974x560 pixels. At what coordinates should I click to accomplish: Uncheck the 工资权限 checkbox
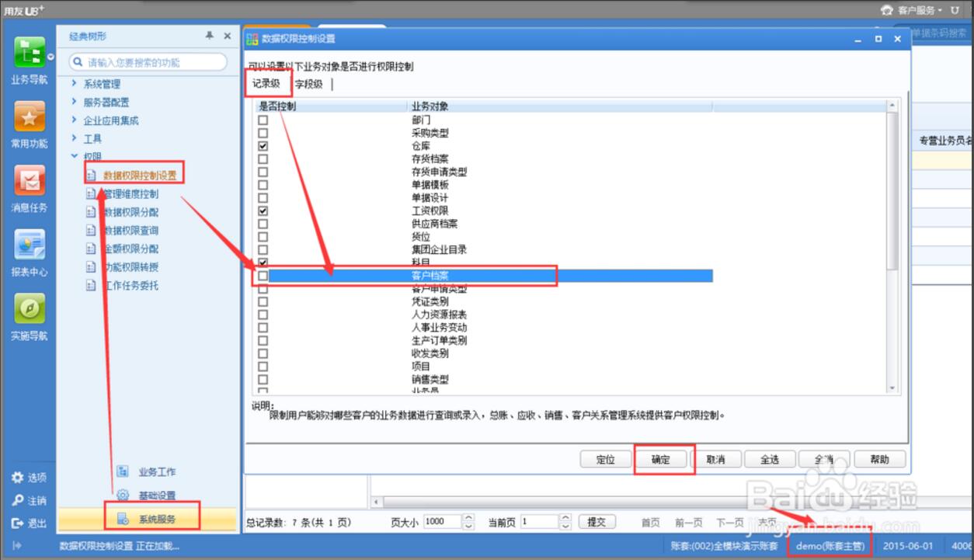click(x=263, y=210)
